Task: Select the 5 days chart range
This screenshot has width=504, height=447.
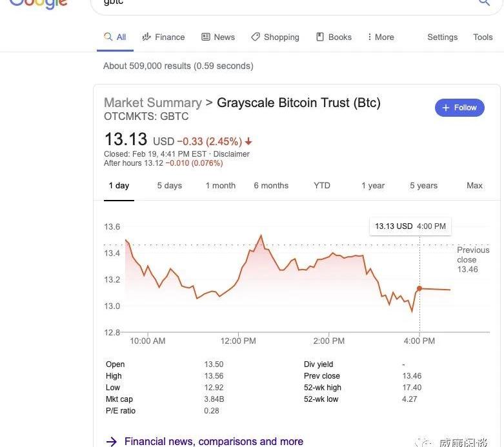Action: tap(169, 185)
